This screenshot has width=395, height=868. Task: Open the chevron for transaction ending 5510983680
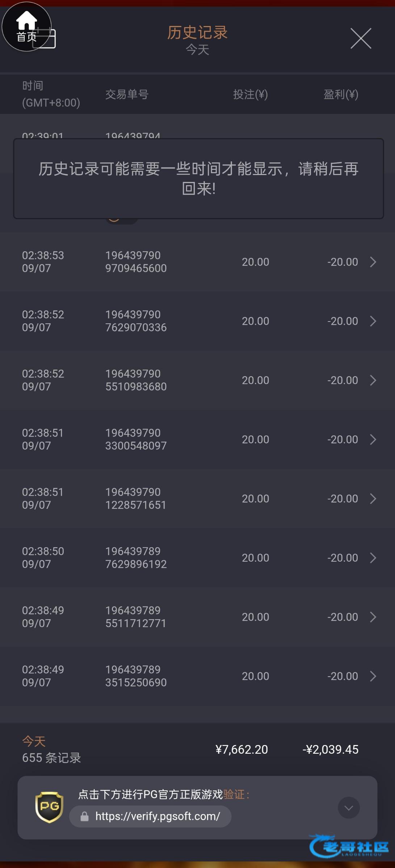pyautogui.click(x=373, y=380)
